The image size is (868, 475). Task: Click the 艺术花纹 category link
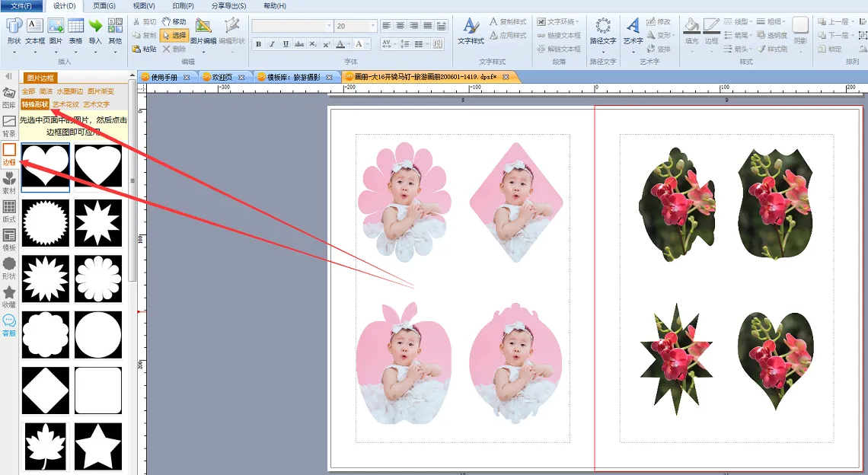point(65,104)
